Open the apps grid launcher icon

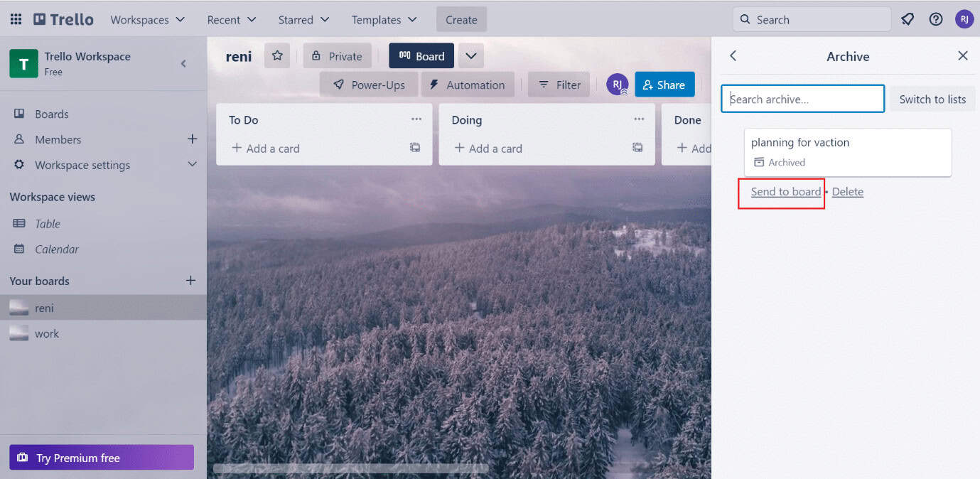click(16, 19)
